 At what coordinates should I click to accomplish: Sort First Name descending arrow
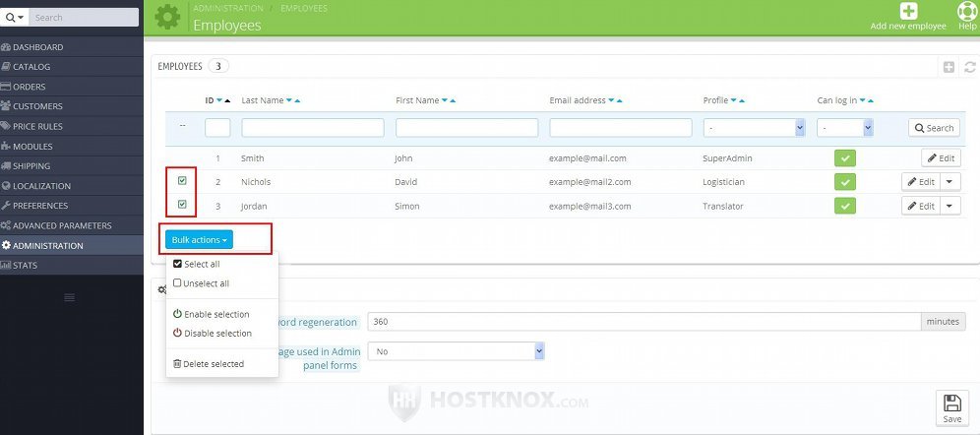coord(445,100)
